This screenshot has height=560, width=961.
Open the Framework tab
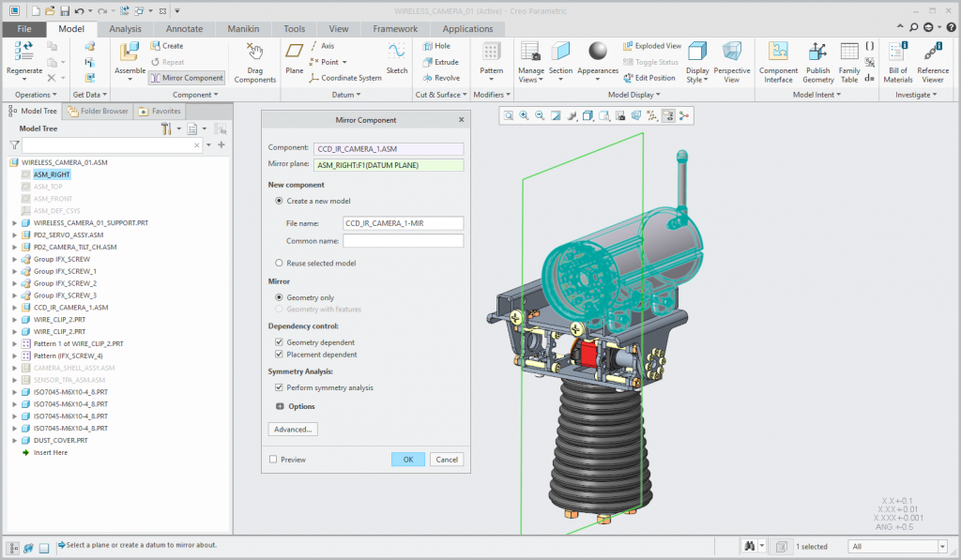395,29
